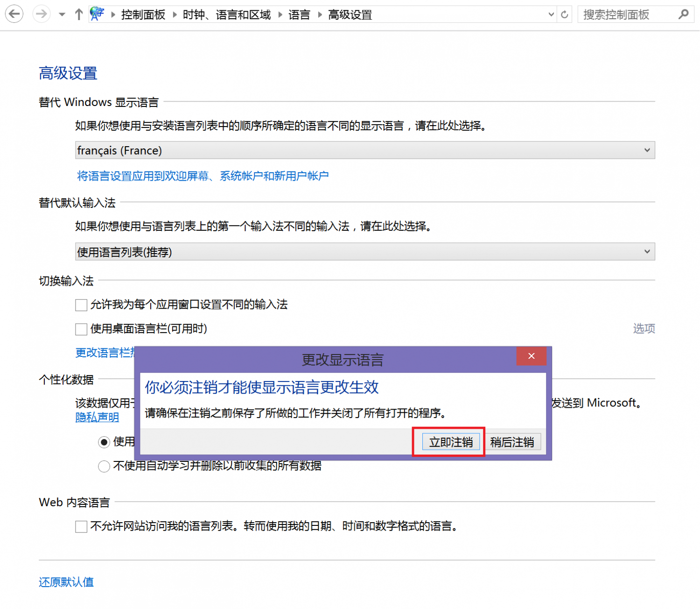Toggle 使用桌面语言栏(可用时) checkbox
Screen dimensions: 700x609
81,330
